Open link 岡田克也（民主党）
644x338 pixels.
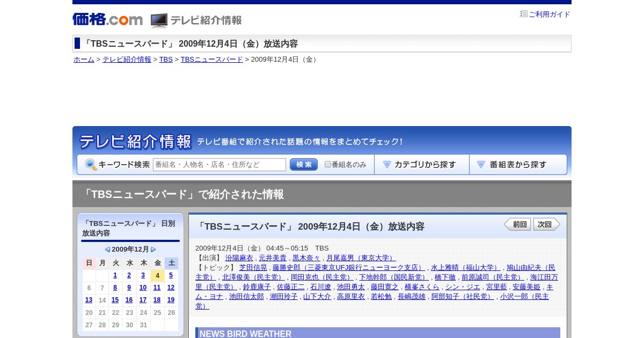322,277
